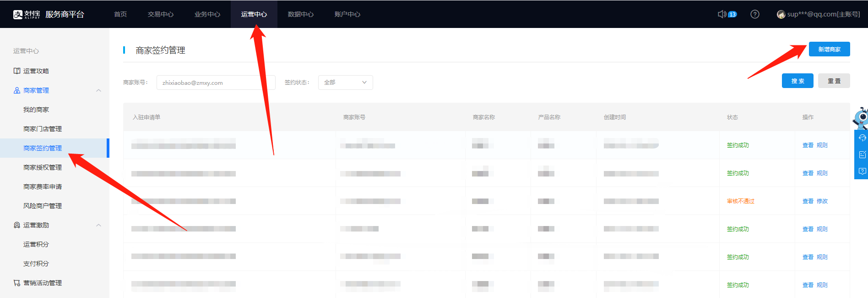Image resolution: width=868 pixels, height=298 pixels.
Task: Open customer service headset icon
Action: tap(862, 138)
